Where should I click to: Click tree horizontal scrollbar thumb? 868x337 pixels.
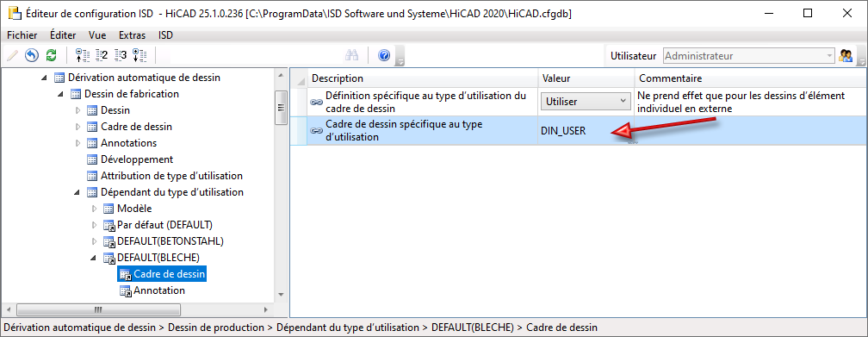pos(98,309)
